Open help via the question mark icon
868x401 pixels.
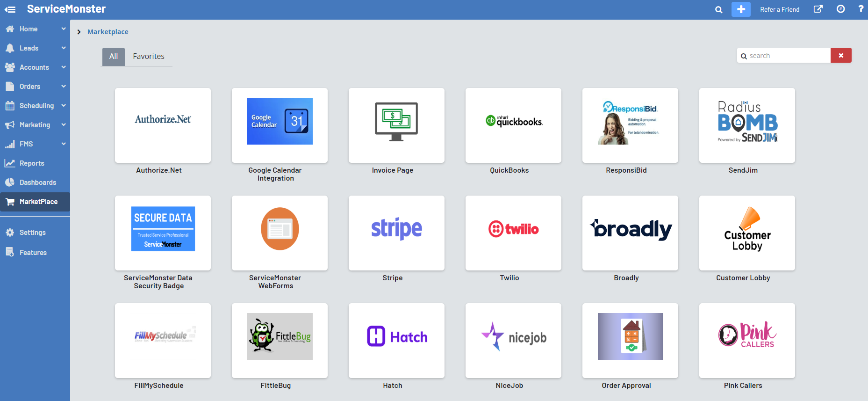(x=861, y=9)
